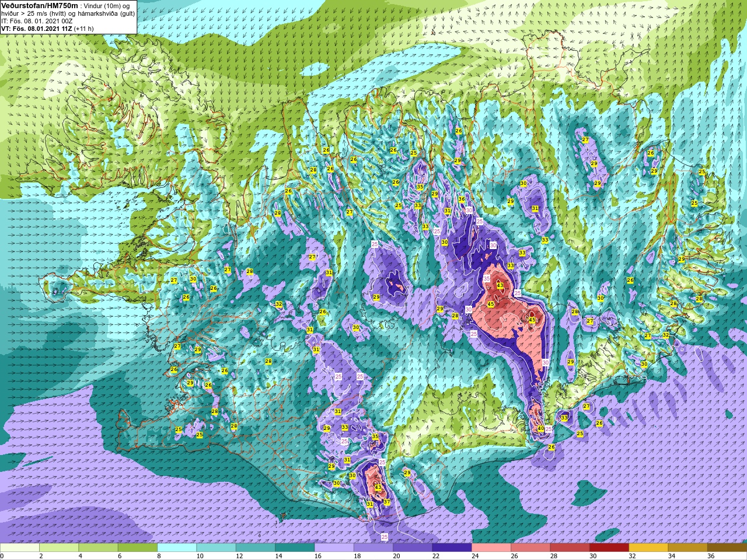Pick the dark indigo 22–24 m/s legend swatch
Image resolution: width=747 pixels, height=560 pixels.
pyautogui.click(x=452, y=548)
